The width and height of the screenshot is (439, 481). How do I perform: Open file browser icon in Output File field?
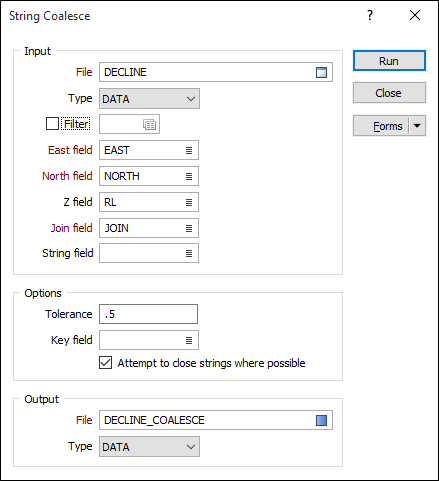pyautogui.click(x=321, y=420)
